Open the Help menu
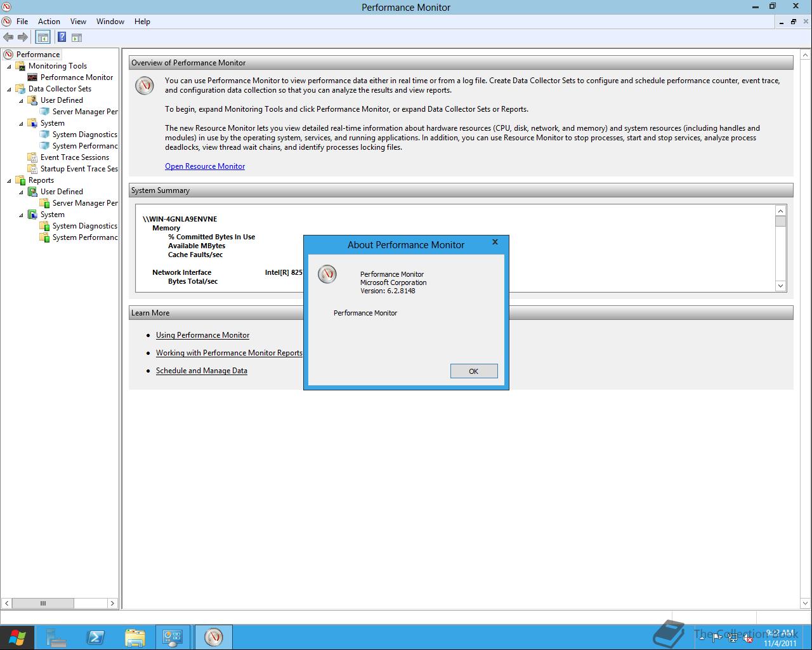 pyautogui.click(x=142, y=22)
